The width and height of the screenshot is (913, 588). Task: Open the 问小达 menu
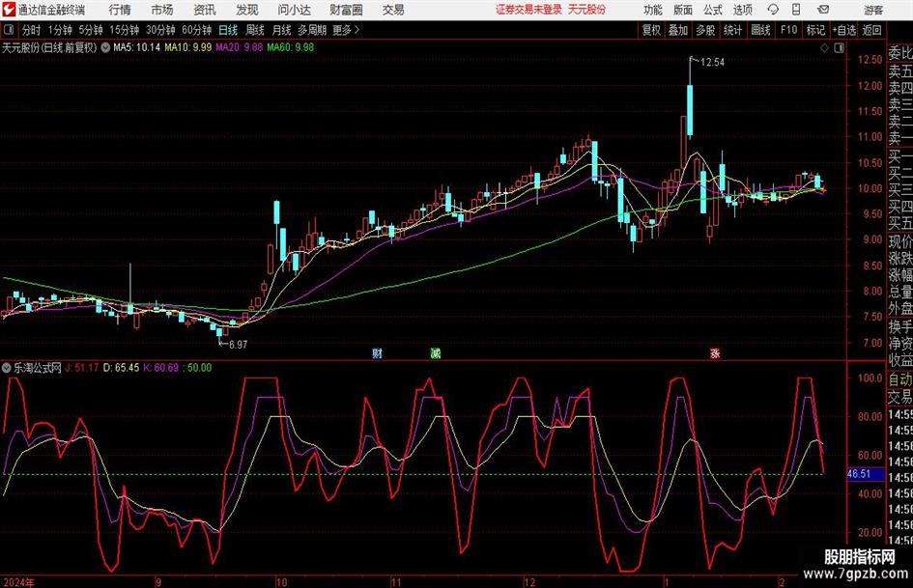[x=294, y=10]
